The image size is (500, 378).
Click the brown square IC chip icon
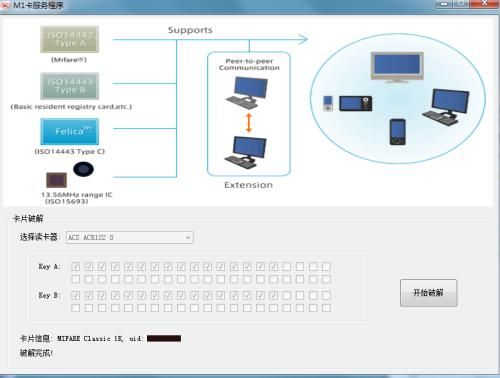coord(56,180)
